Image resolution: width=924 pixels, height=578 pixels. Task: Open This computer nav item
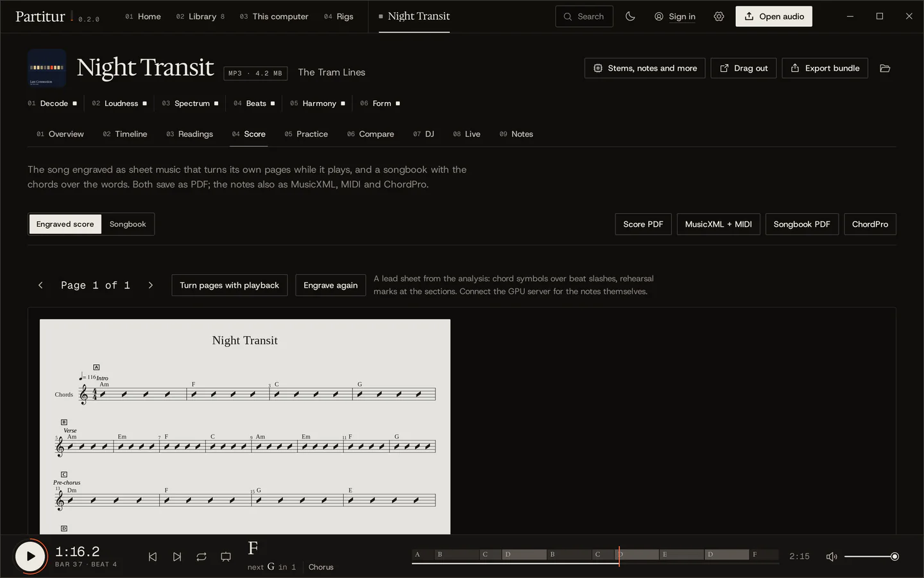click(x=274, y=17)
